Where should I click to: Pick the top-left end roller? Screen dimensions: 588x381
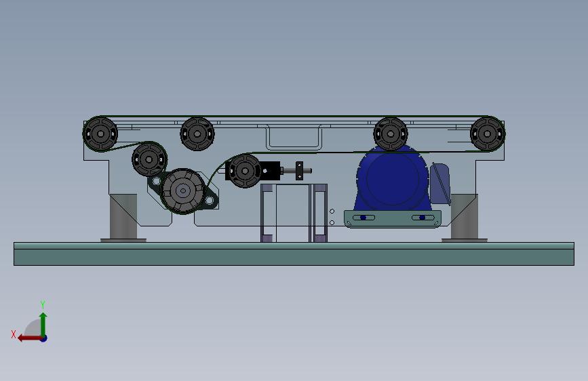[100, 134]
